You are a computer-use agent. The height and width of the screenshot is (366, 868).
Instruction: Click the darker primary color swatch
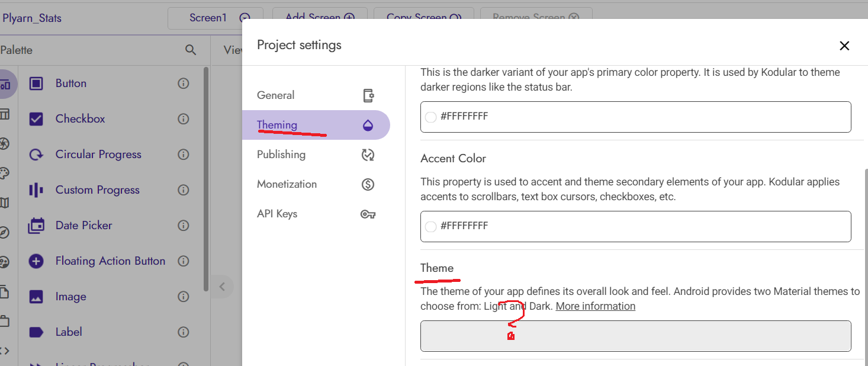[x=431, y=117]
